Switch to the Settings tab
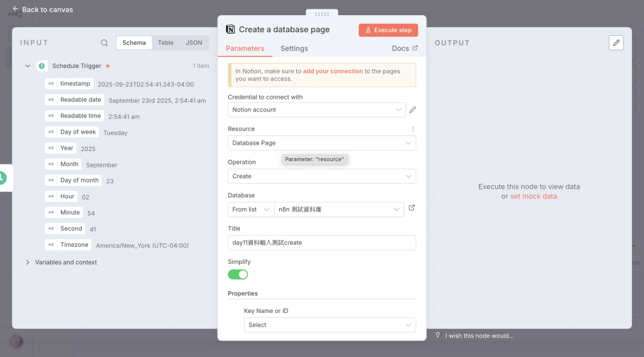 pyautogui.click(x=294, y=48)
